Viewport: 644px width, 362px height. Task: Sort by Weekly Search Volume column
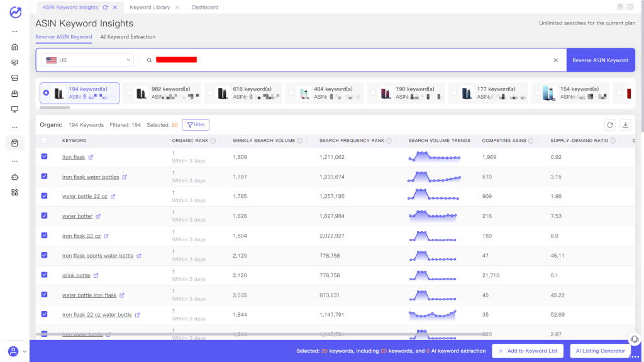307,141
